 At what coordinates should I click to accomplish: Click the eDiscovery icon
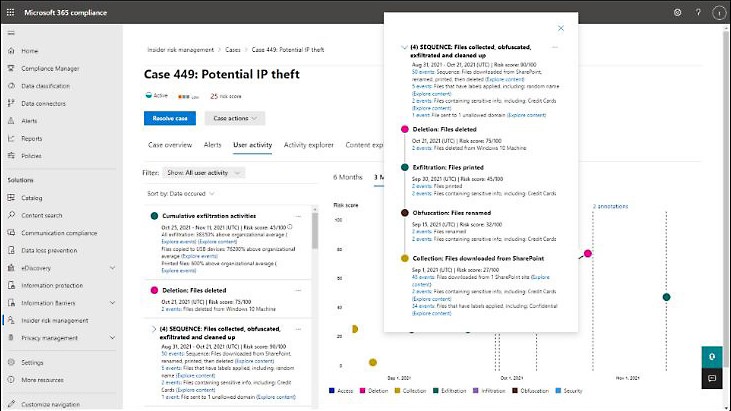click(x=11, y=268)
